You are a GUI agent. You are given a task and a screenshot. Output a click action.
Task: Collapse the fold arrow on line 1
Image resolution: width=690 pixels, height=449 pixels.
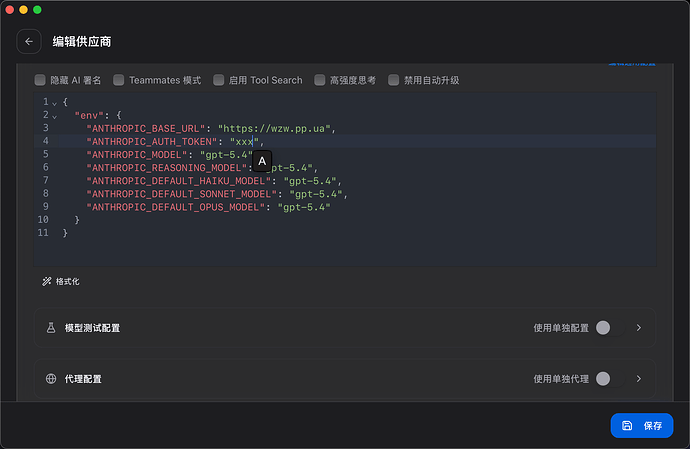tap(55, 103)
